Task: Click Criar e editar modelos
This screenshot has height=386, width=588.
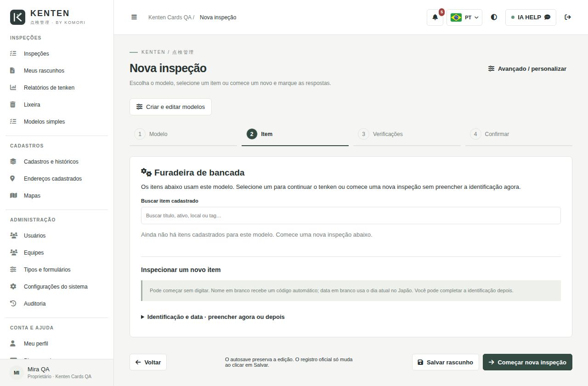Action: (170, 107)
